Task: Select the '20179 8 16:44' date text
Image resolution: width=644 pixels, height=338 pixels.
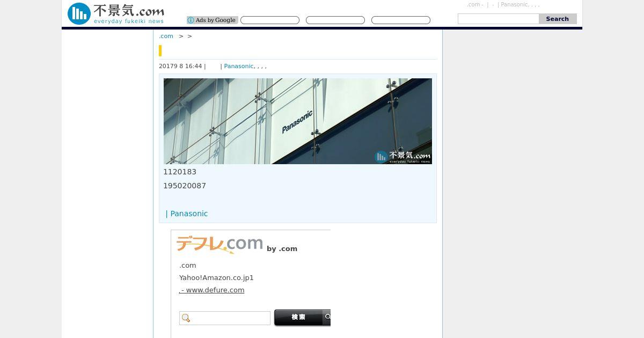Action: 180,66
